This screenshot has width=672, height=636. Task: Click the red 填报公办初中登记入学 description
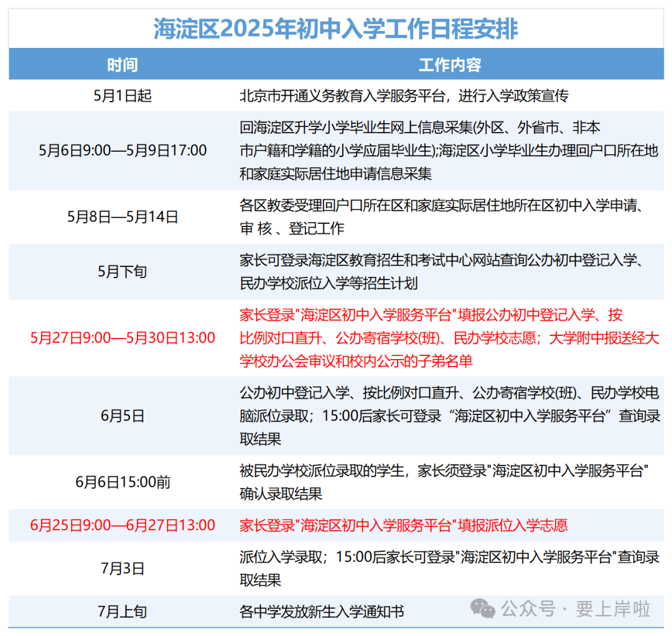(449, 338)
